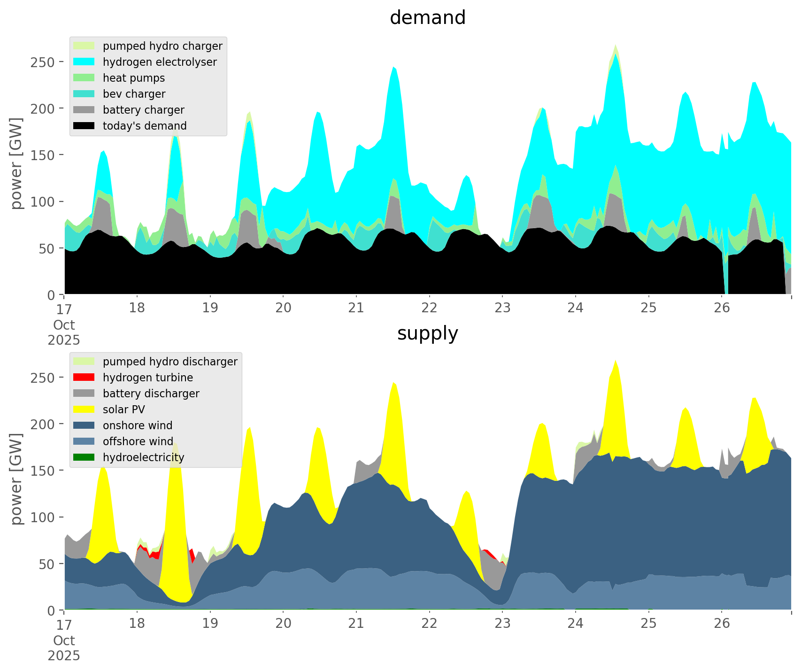Click the bev charger legend swatch
This screenshot has height=672, width=801.
(85, 94)
